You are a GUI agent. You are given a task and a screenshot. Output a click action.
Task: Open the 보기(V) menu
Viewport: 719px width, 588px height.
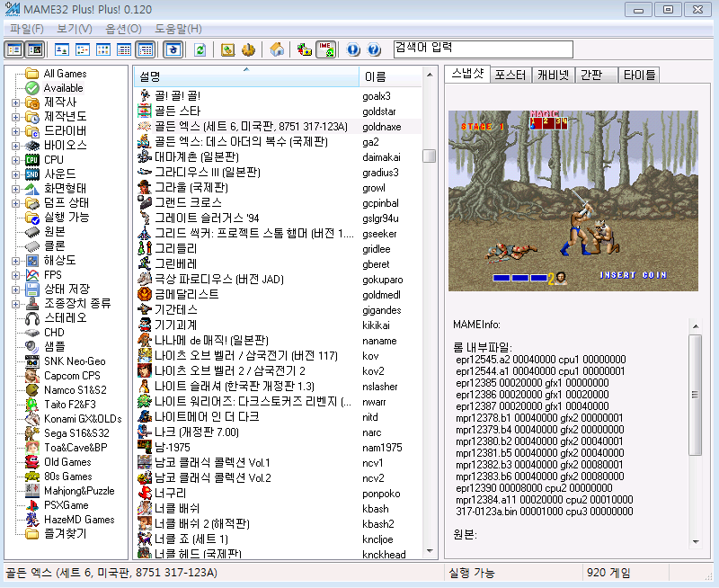point(75,29)
